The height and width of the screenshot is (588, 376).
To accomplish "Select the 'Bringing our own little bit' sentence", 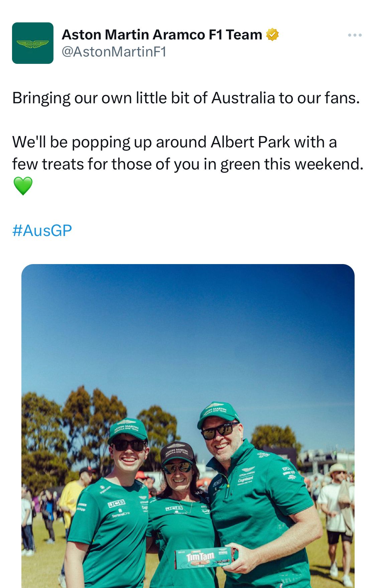I will 186,98.
